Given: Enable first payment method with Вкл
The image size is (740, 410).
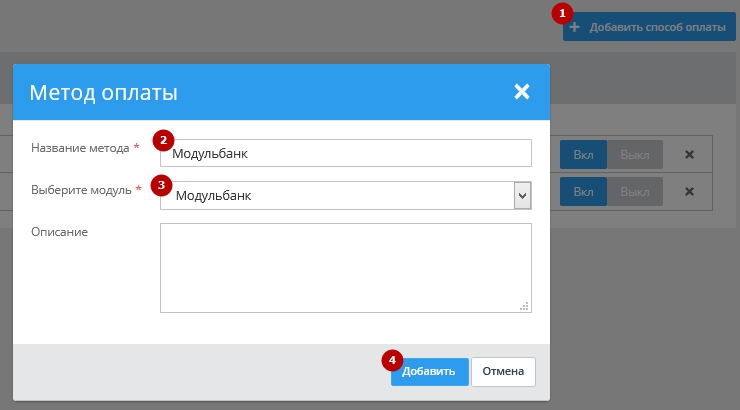Looking at the screenshot, I should [x=583, y=155].
